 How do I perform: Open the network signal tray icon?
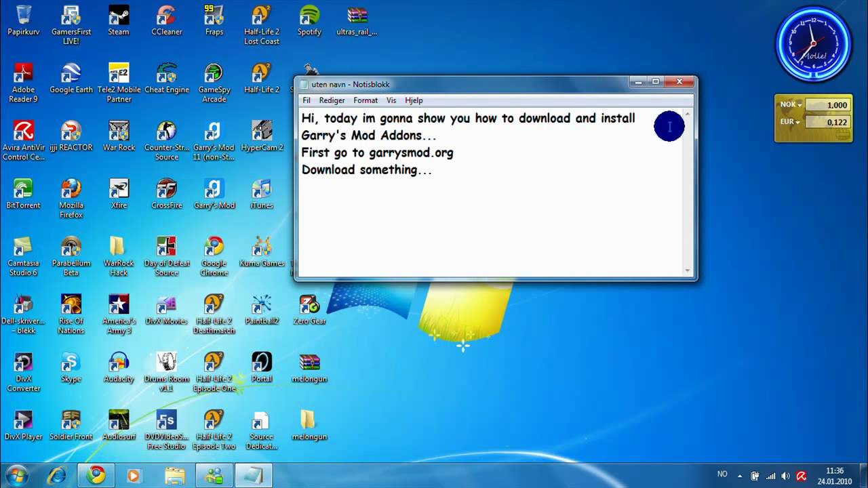click(x=770, y=476)
